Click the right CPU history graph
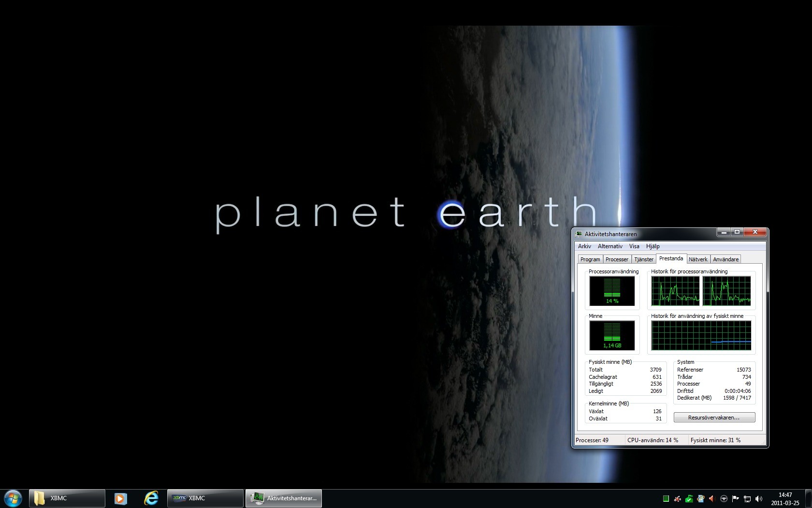The width and height of the screenshot is (812, 508). coord(727,291)
